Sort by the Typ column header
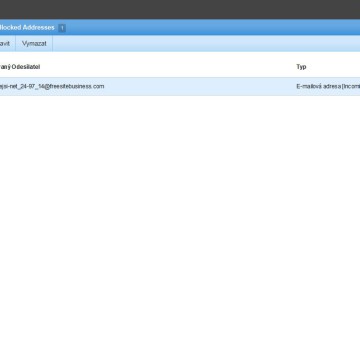The width and height of the screenshot is (360, 360). [x=301, y=67]
